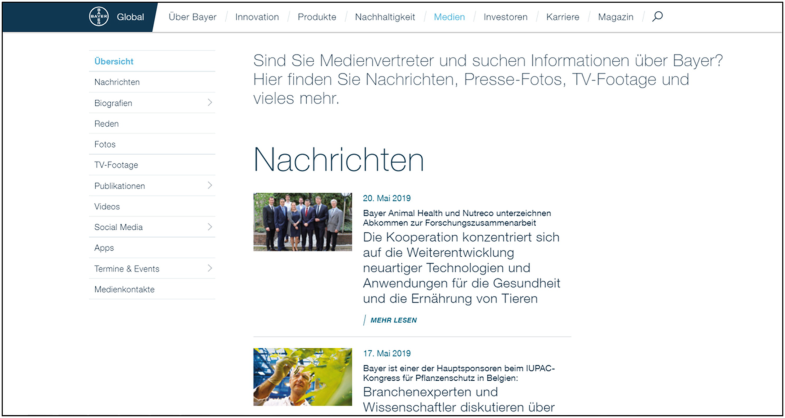Open the Bayer Animal Health und Nutreco subtitle
The image size is (785, 418).
click(x=457, y=218)
